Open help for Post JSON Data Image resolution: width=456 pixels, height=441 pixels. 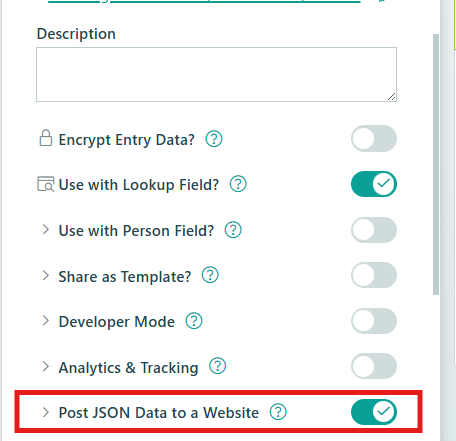point(278,412)
